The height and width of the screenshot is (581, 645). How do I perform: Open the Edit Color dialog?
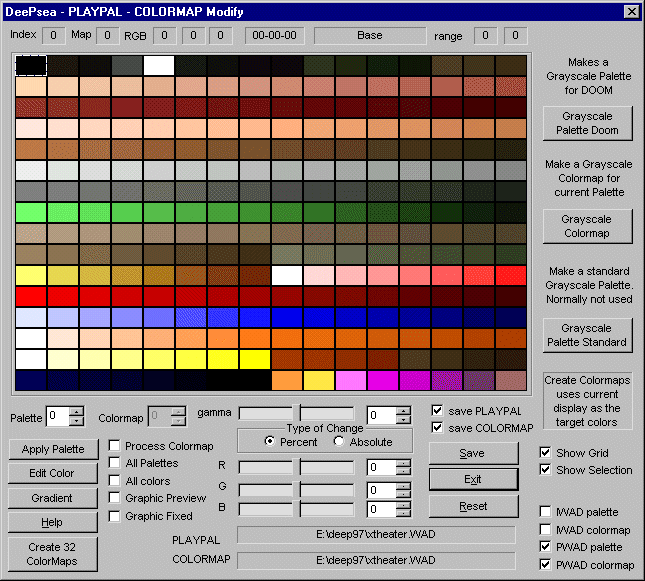click(53, 473)
